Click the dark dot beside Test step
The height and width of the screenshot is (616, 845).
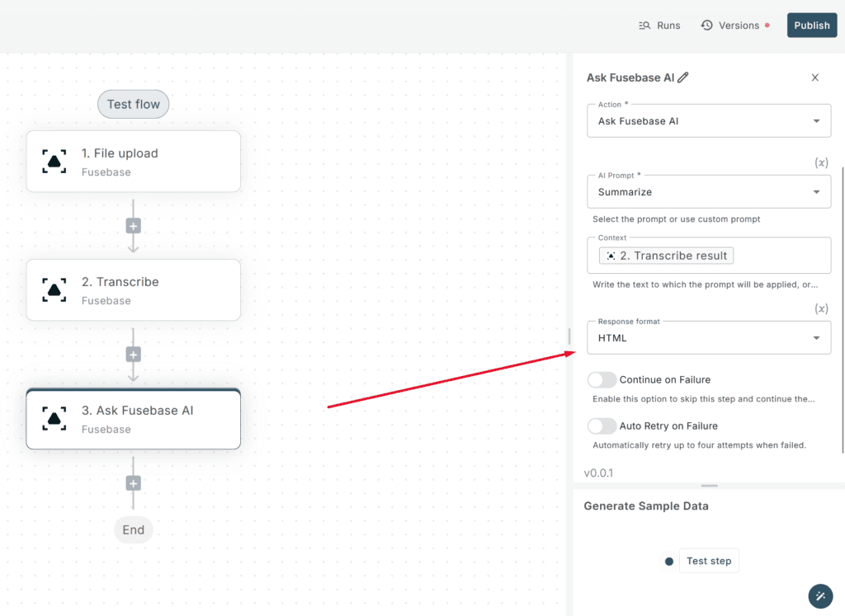coord(668,561)
